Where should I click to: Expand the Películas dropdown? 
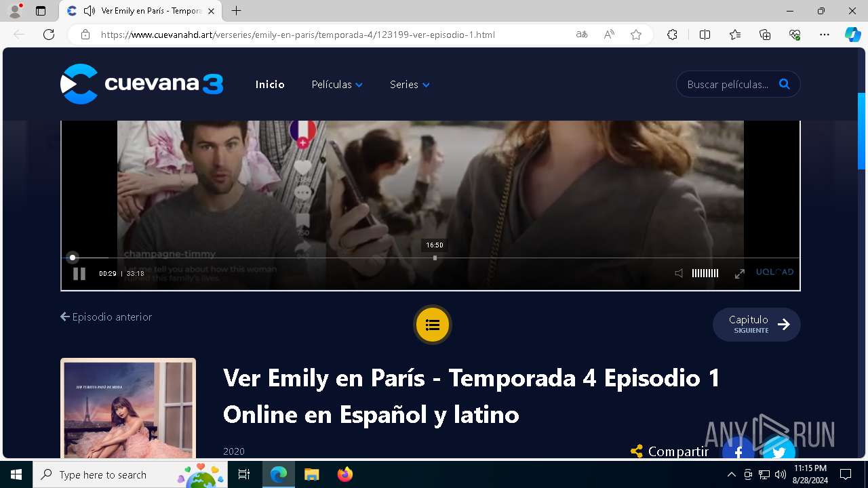click(337, 85)
